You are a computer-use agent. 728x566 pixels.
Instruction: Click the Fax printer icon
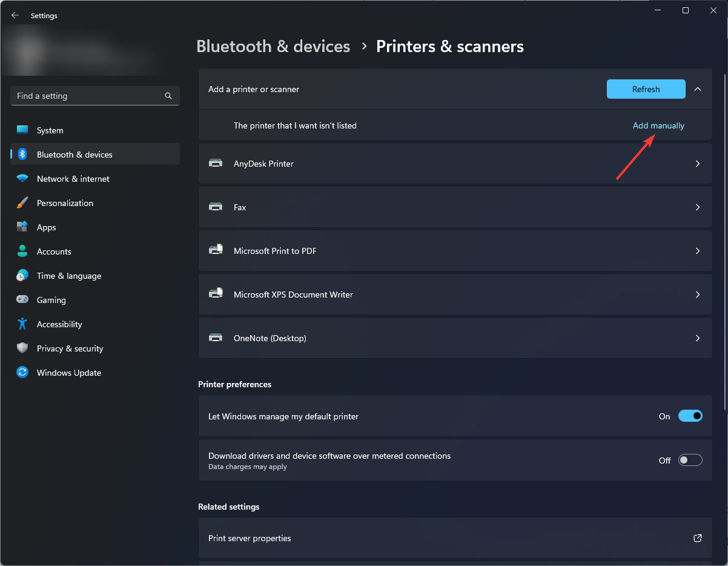click(216, 207)
